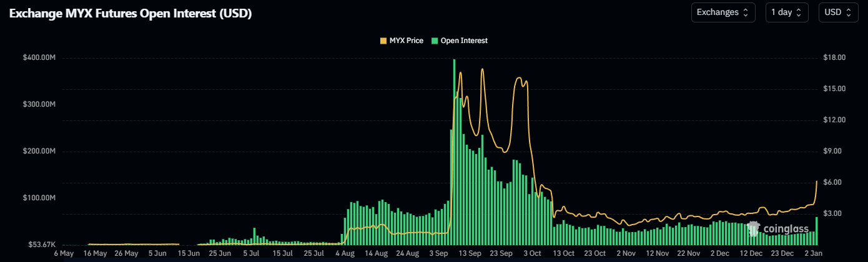Click the $53.67K left axis label
The image size is (868, 262).
click(42, 245)
